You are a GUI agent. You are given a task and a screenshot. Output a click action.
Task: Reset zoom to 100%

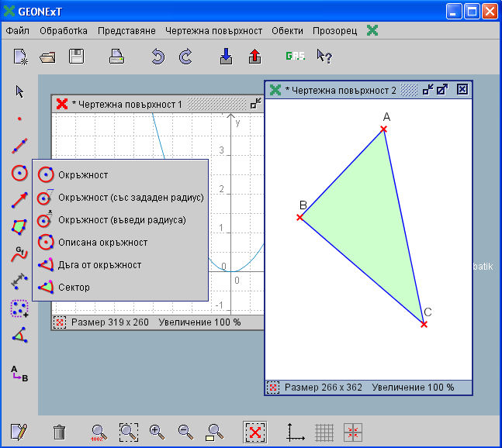pos(99,432)
